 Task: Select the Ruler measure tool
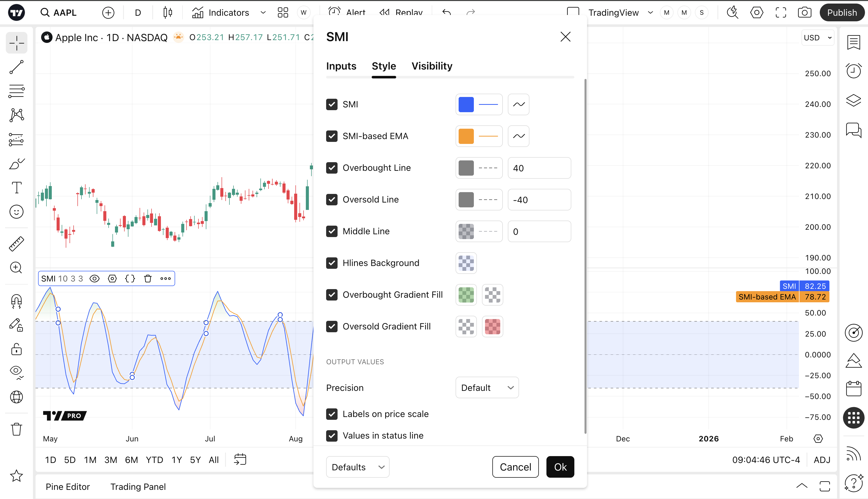[x=16, y=244]
